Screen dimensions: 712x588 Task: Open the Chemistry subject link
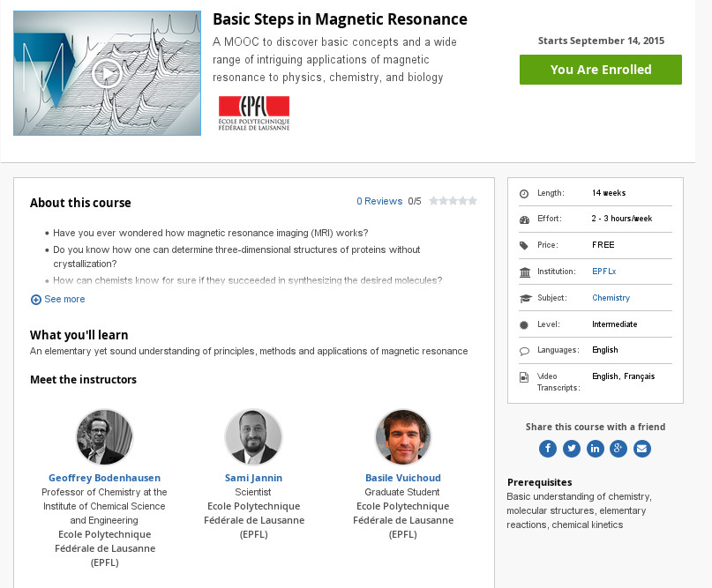pyautogui.click(x=611, y=298)
